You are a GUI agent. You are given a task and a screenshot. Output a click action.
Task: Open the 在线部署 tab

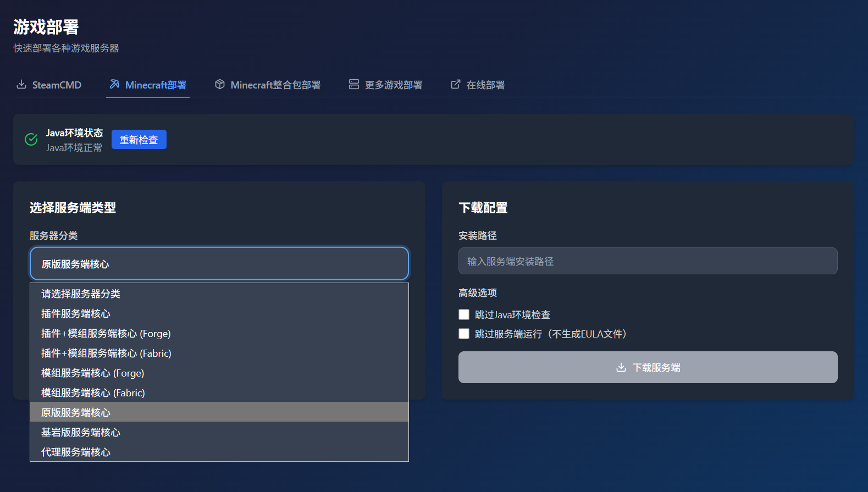point(478,85)
